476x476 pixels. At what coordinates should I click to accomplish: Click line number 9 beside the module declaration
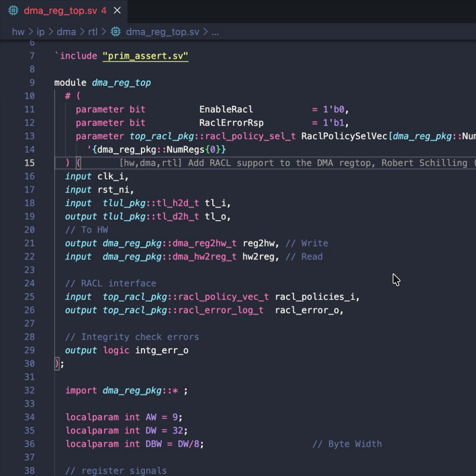pos(32,83)
